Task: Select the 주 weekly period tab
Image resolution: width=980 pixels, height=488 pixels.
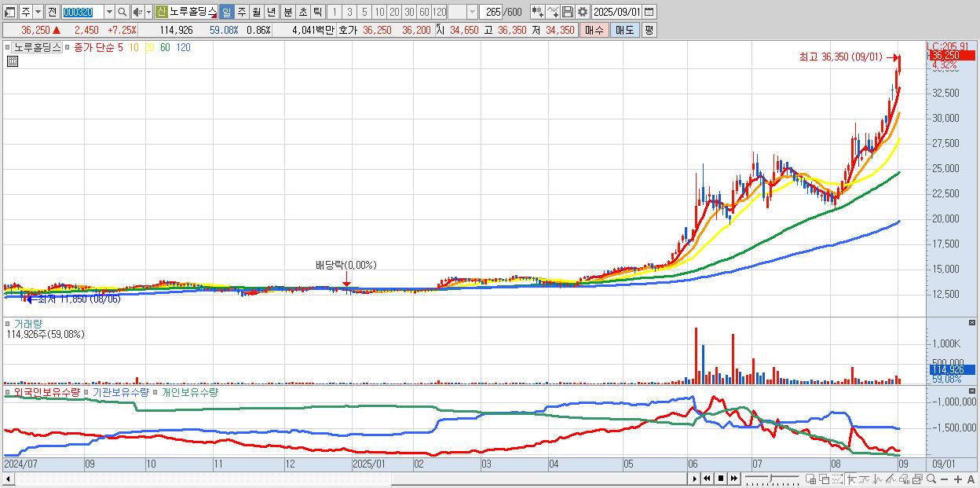Action: (x=241, y=12)
